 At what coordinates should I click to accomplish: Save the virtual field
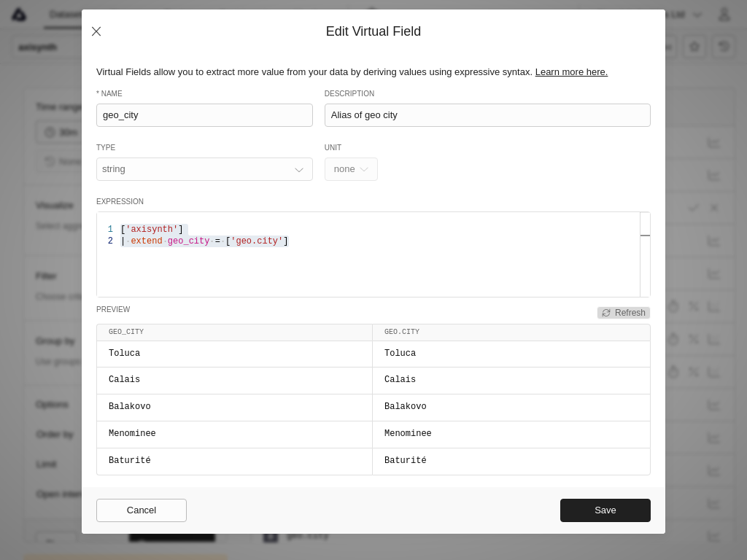(605, 510)
